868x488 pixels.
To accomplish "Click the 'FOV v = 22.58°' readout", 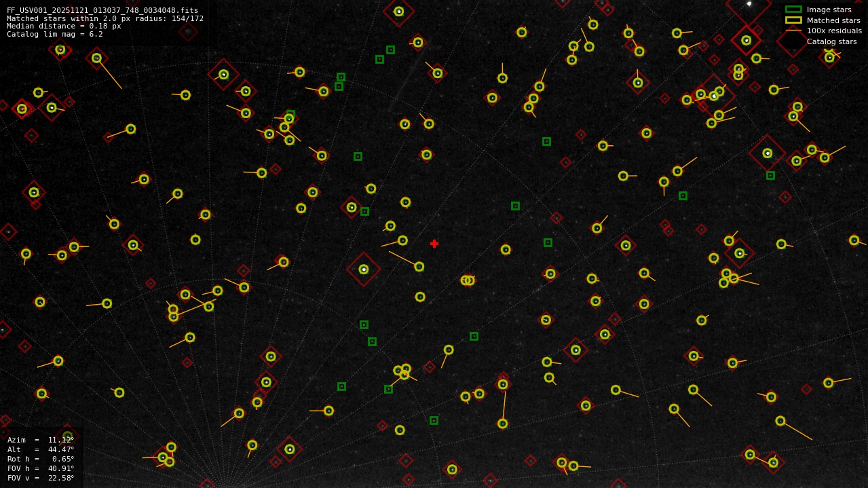I will (41, 478).
